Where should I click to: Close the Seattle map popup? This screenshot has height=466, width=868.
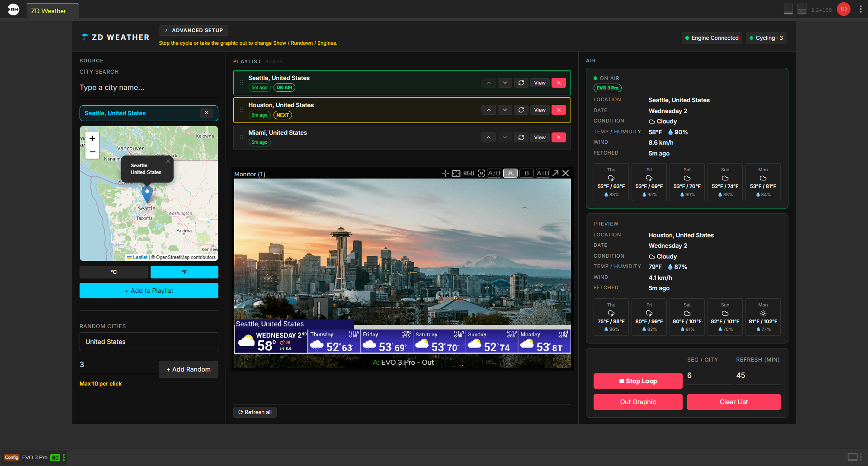(x=168, y=161)
